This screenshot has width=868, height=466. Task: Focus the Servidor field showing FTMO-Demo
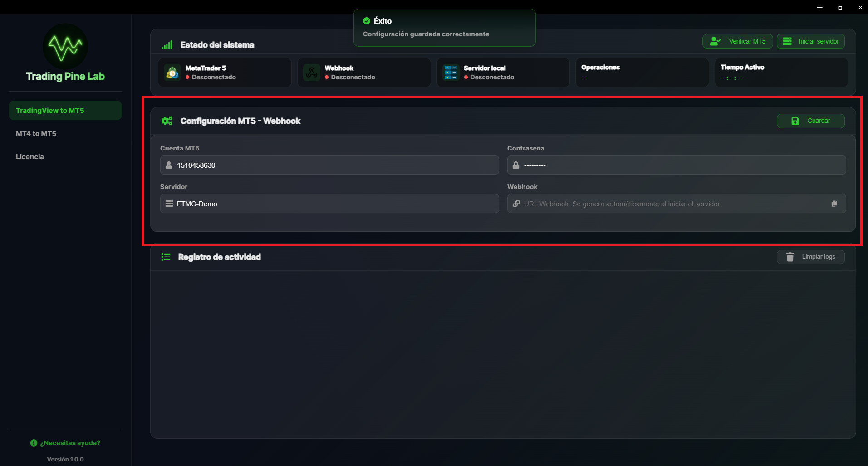pyautogui.click(x=329, y=204)
